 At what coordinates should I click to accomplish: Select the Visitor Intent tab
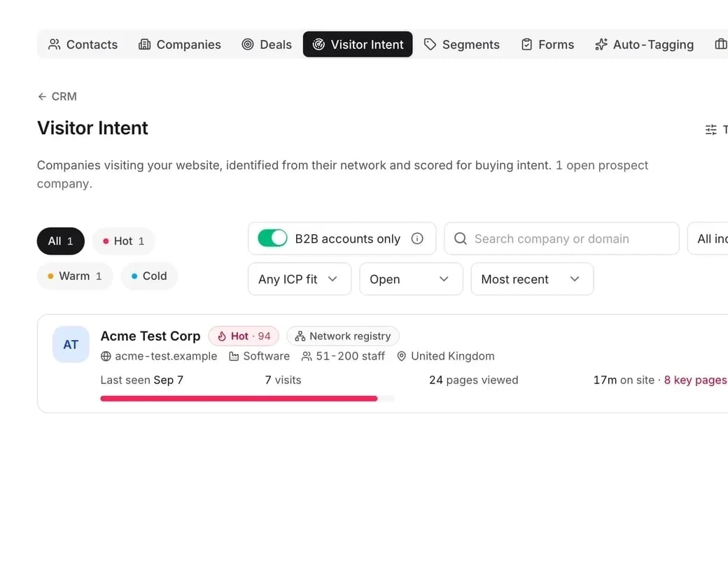point(358,45)
